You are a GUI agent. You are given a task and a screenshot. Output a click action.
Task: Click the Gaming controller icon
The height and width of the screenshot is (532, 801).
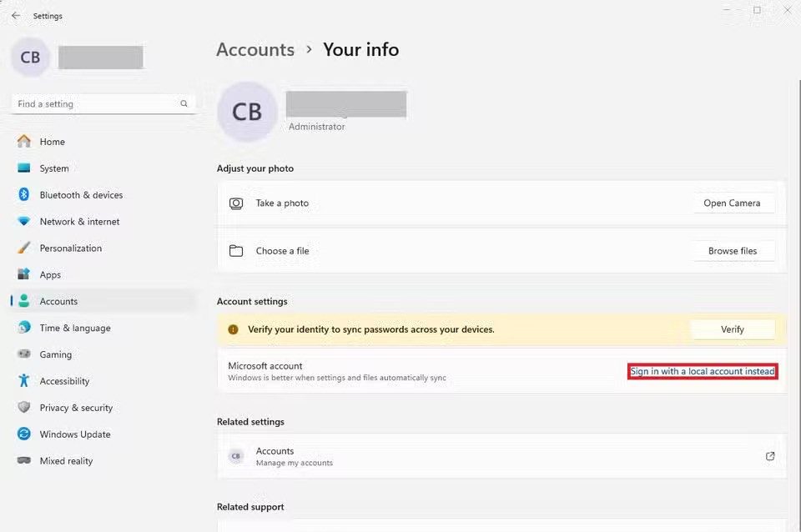coord(24,354)
